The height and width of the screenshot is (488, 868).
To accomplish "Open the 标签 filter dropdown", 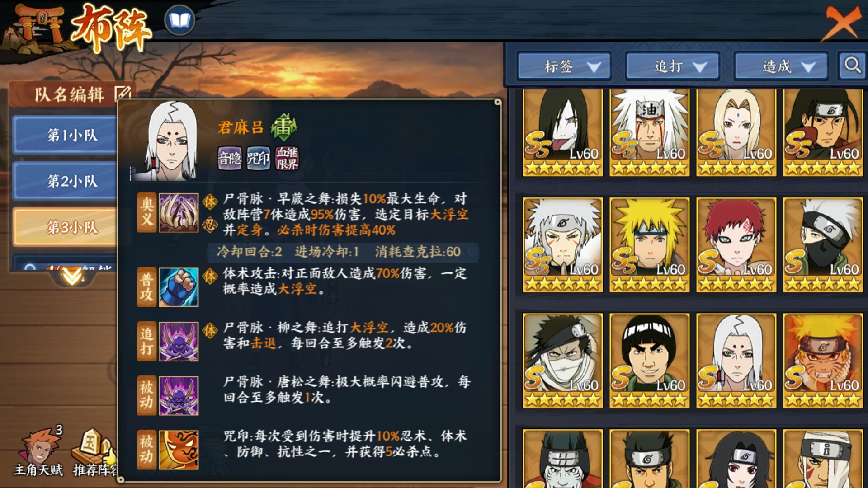I will [564, 66].
